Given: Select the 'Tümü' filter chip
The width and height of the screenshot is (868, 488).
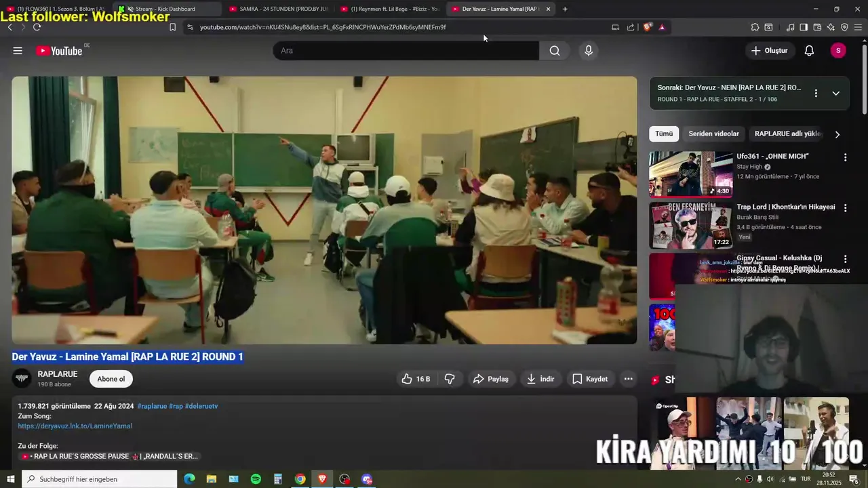Looking at the screenshot, I should [664, 134].
